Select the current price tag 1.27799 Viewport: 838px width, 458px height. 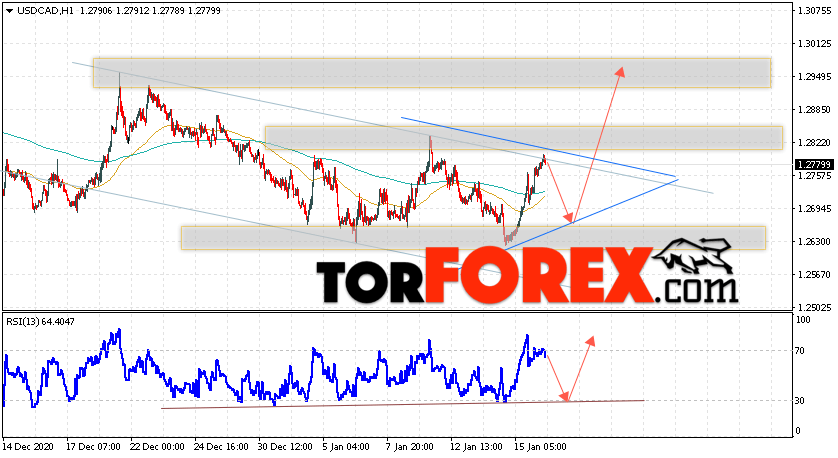[814, 165]
